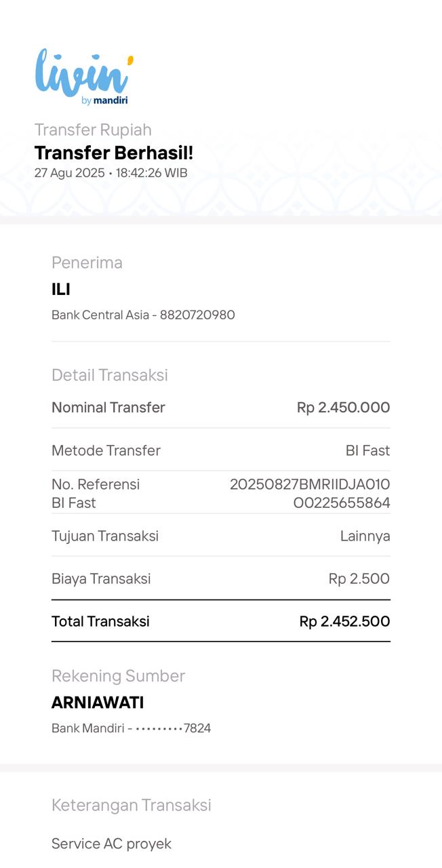This screenshot has height=868, width=442.
Task: Click the recipient name ILI
Action: pos(61,290)
